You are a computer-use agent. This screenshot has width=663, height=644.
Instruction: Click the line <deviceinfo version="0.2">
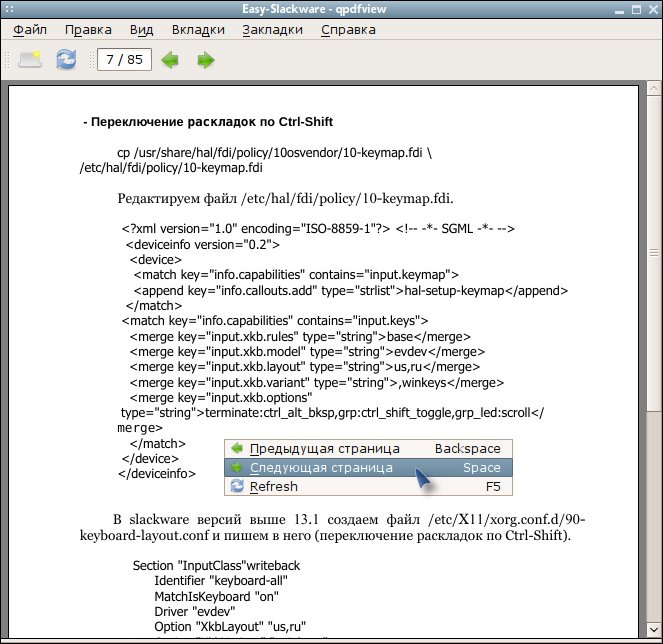coord(203,244)
